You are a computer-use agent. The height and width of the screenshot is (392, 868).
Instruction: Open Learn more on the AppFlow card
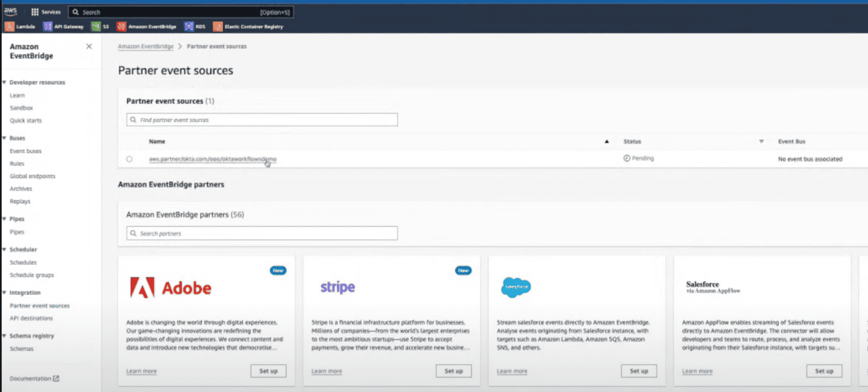[x=697, y=371]
